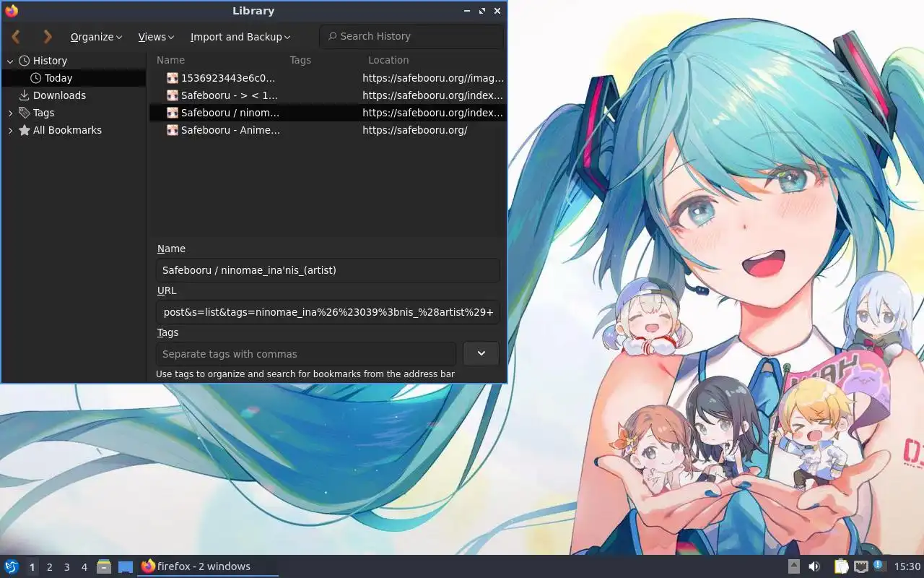Viewport: 924px width, 578px height.
Task: Open the Import and Backup dropdown
Action: (x=240, y=37)
